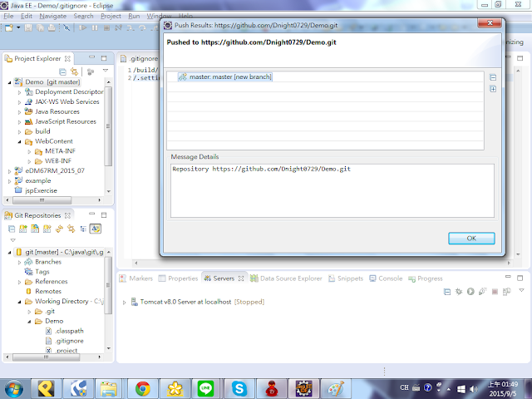This screenshot has width=532, height=399.
Task: Click the Save All toolbar icon
Action: click(40, 27)
